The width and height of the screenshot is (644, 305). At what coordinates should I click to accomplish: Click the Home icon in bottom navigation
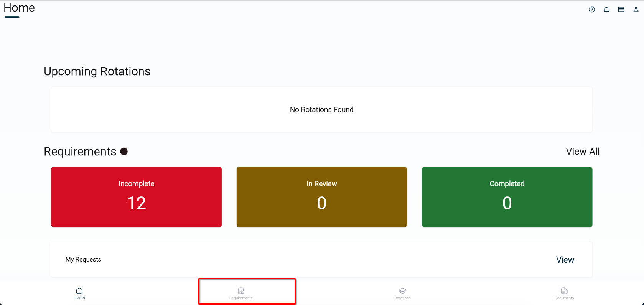click(79, 291)
